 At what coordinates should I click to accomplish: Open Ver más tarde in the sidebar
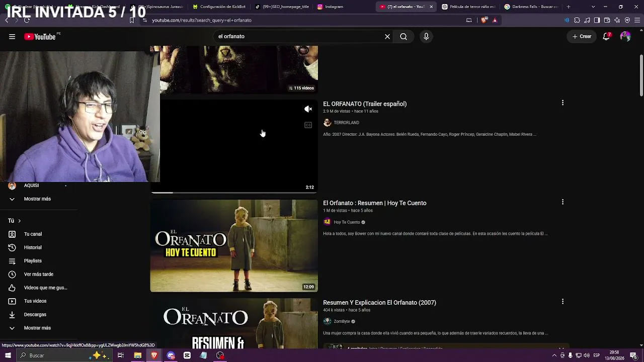pyautogui.click(x=38, y=275)
